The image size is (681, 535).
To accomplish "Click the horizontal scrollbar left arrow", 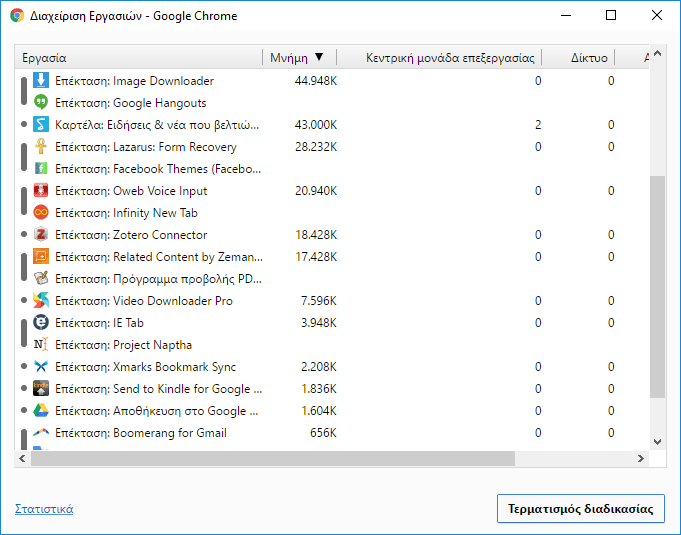I will point(22,458).
